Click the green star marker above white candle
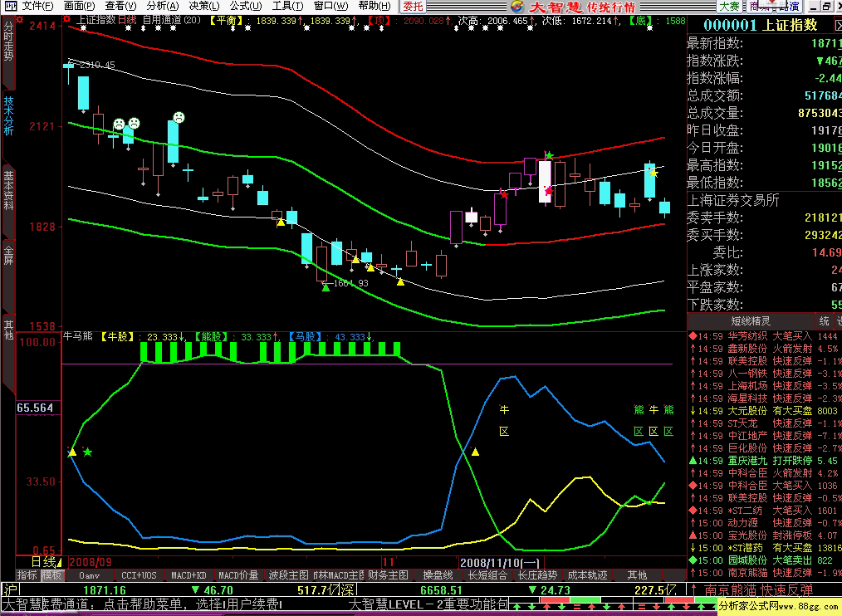 [549, 156]
